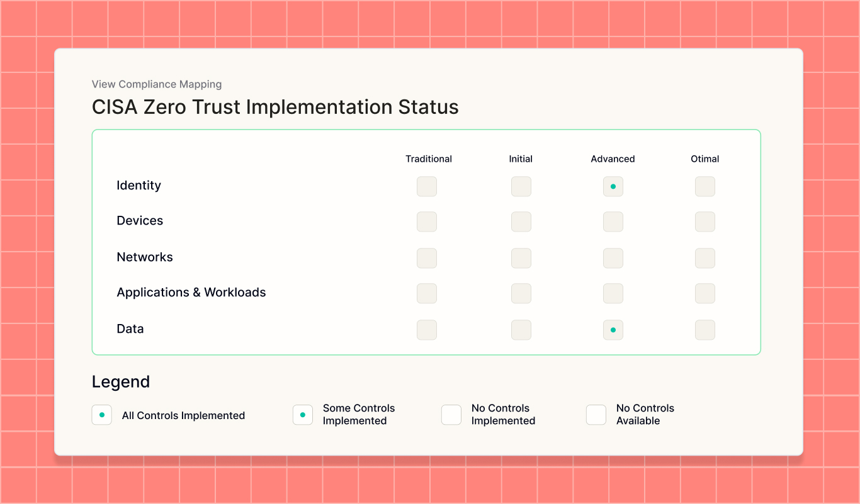Image resolution: width=860 pixels, height=504 pixels.
Task: Select Applications & Workloads Initial status cell
Action: coord(521,293)
